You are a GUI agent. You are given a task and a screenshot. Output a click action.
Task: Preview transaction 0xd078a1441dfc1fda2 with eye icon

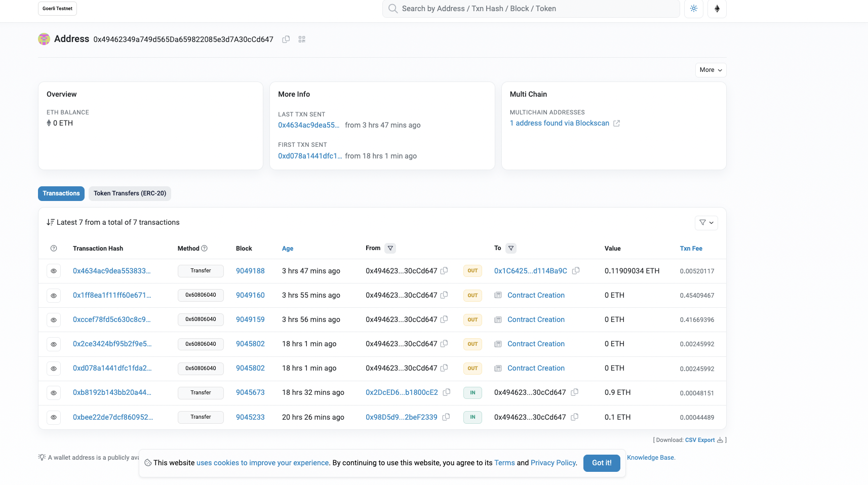click(x=54, y=368)
